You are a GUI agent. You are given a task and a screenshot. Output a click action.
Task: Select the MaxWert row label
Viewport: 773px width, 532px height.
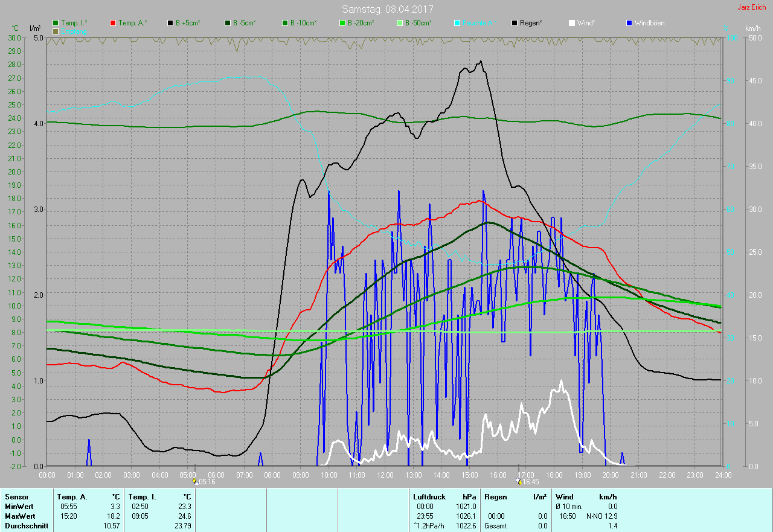pos(20,516)
